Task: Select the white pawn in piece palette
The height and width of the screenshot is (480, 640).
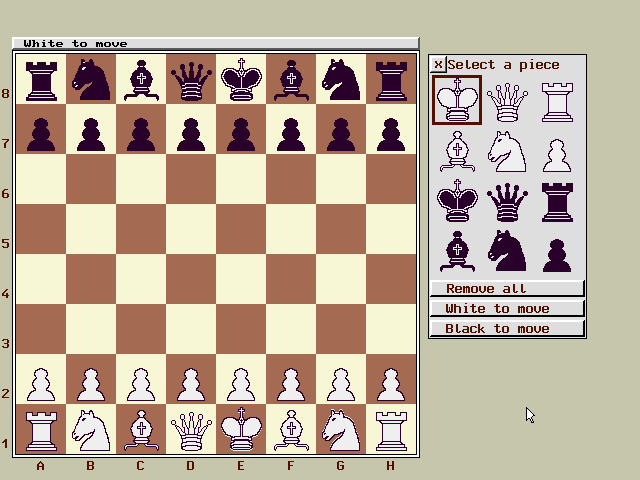Action: coord(557,156)
